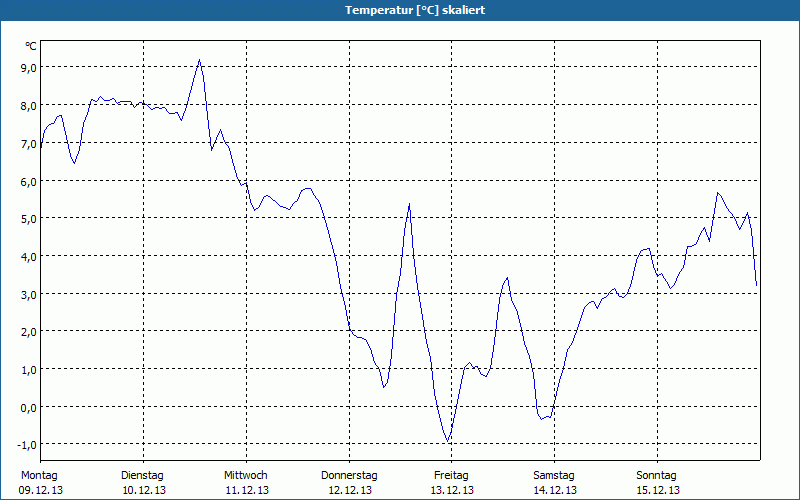Click the Donnerstag day label
This screenshot has height=500, width=800.
pos(349,476)
